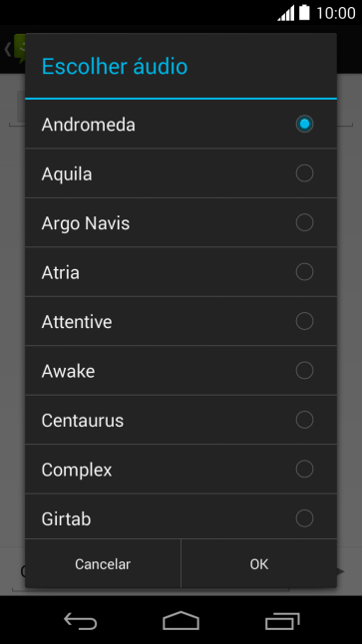Select the Andromeda radio button
362x644 pixels.
coord(304,124)
